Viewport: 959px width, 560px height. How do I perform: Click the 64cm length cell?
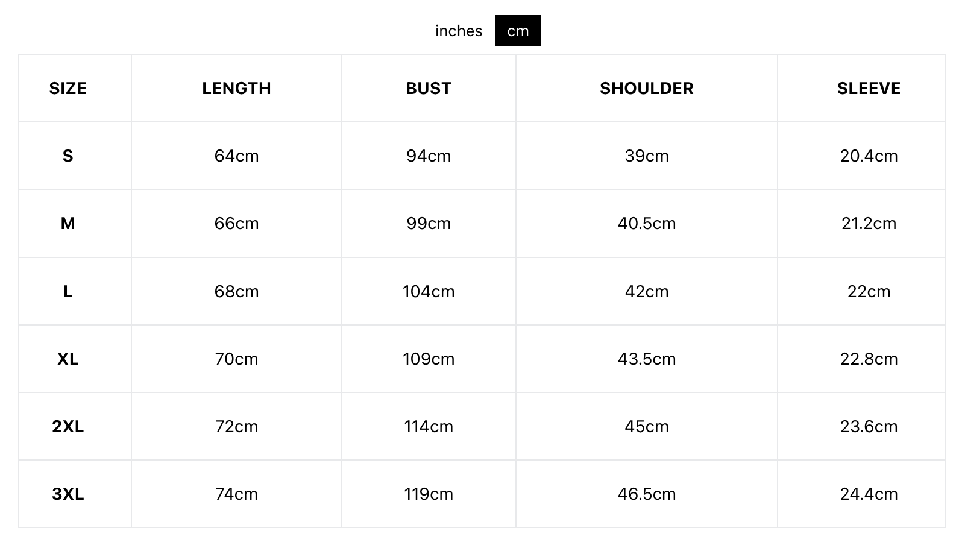pyautogui.click(x=236, y=156)
